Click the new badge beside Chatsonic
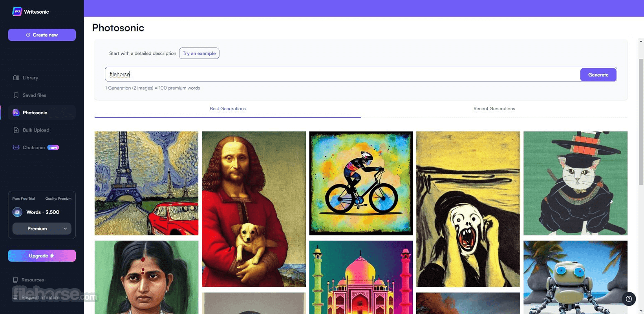Screen dimensions: 644x314 tap(53, 148)
